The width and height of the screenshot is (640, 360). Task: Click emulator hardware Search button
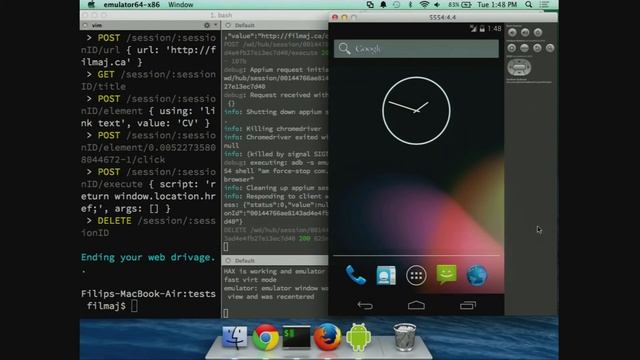pos(550,48)
